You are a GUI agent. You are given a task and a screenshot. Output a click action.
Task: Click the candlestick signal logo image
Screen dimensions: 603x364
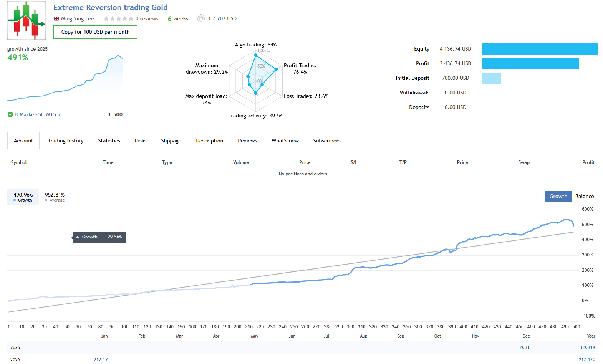coord(27,20)
